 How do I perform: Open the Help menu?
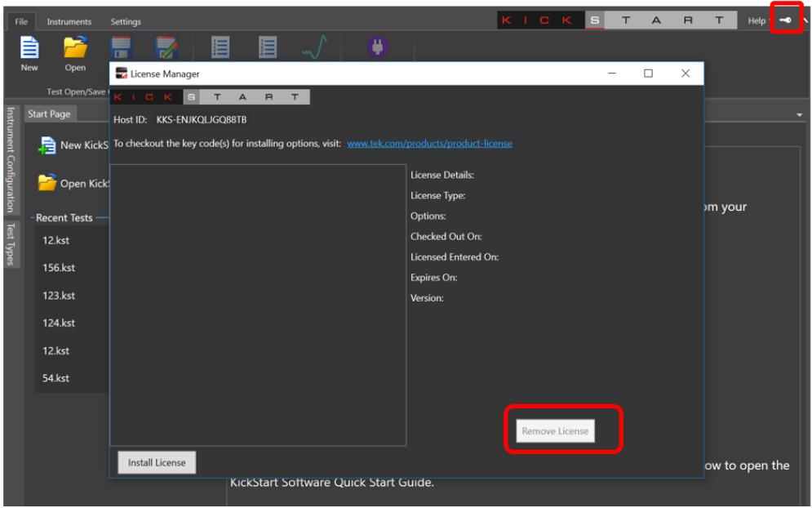point(756,20)
